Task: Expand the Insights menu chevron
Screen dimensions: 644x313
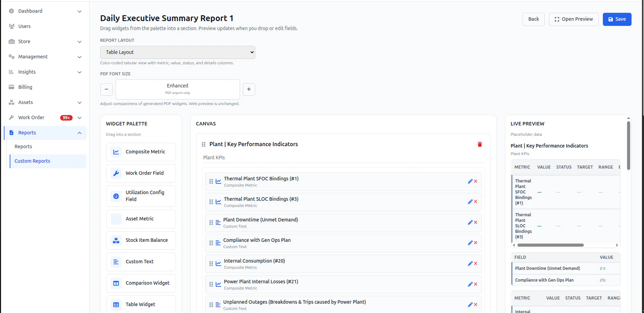Action: [80, 72]
